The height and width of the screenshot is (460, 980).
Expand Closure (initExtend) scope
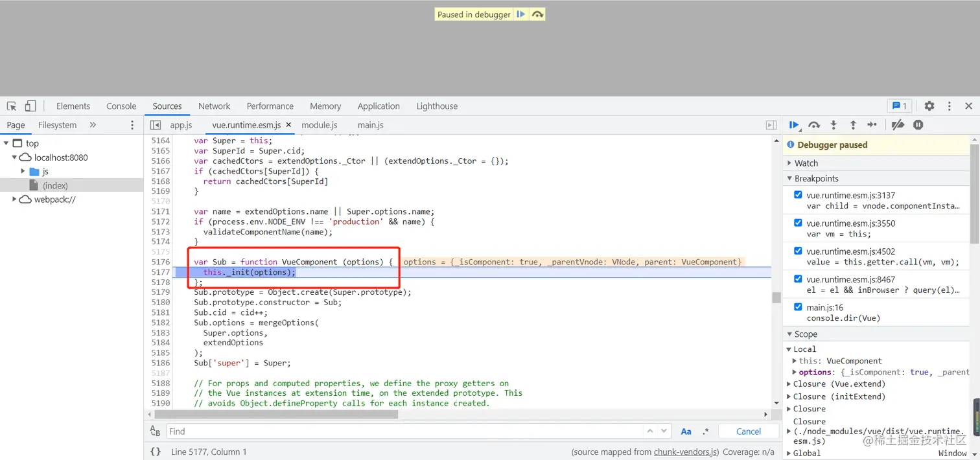coord(789,397)
